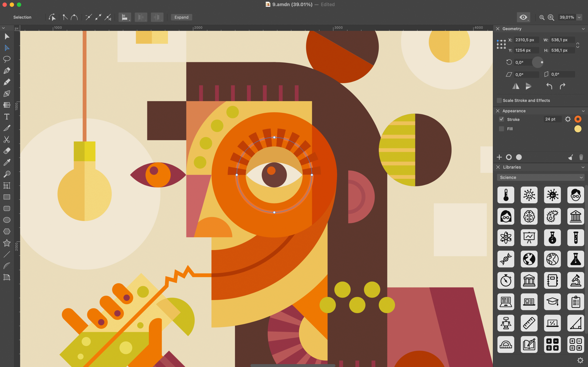
Task: Select the Eyedropper tool
Action: [7, 162]
